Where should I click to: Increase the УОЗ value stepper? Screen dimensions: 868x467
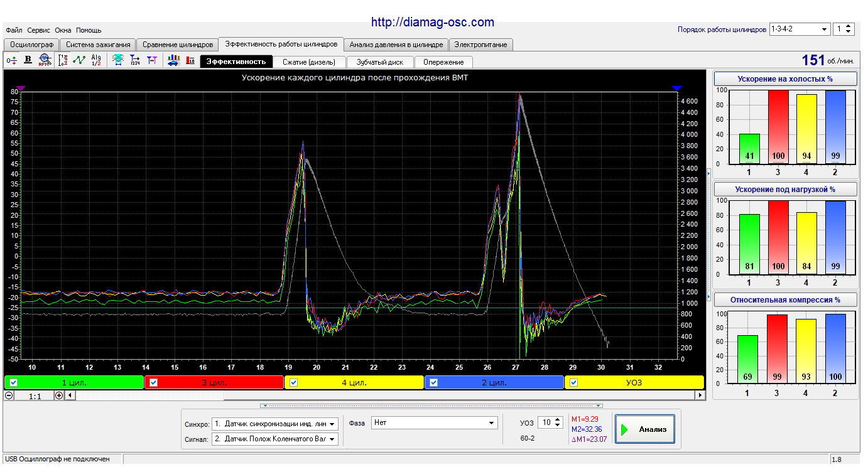click(x=558, y=420)
